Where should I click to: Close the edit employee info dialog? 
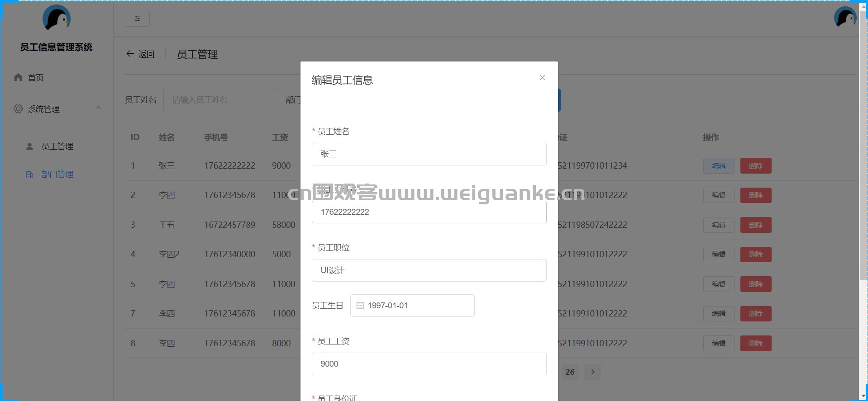[542, 78]
